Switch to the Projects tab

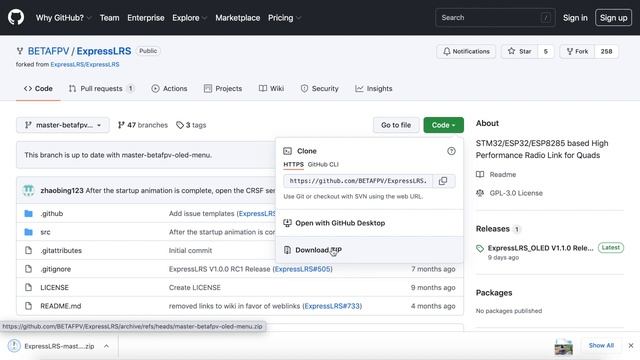[223, 89]
